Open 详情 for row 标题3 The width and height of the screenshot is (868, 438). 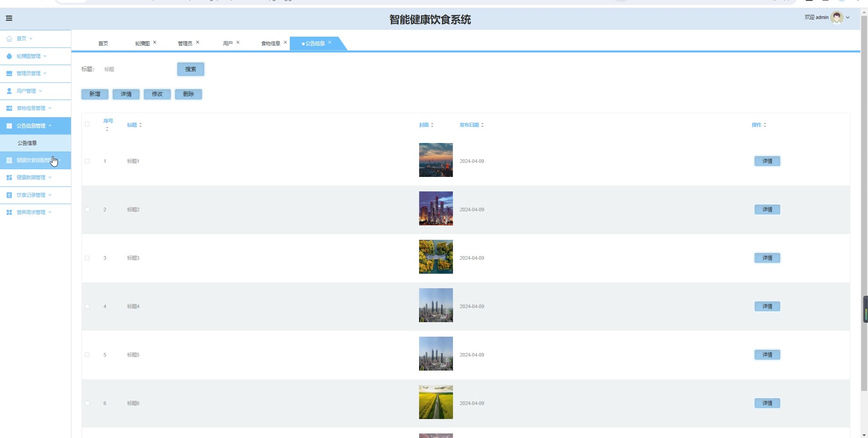click(x=767, y=258)
